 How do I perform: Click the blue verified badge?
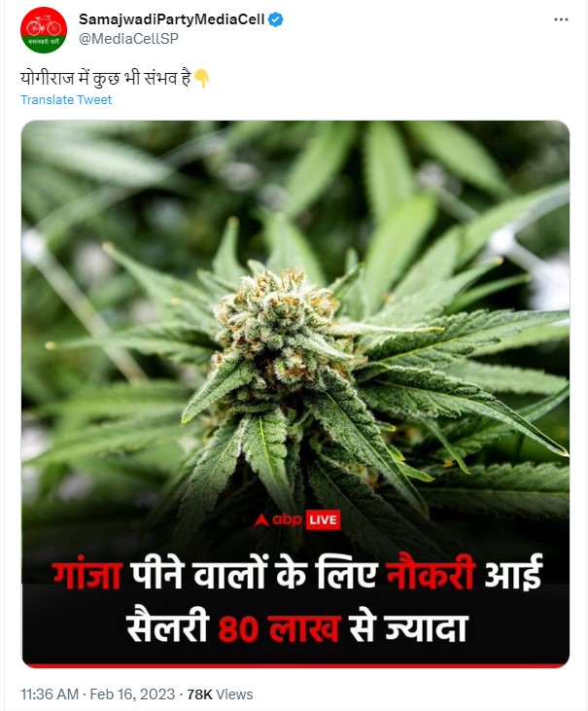276,19
